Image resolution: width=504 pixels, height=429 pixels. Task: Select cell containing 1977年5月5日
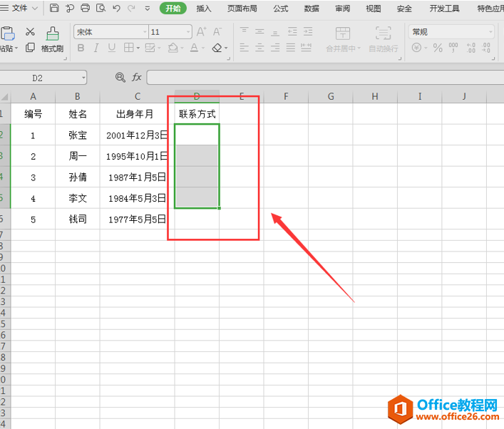[x=138, y=219]
